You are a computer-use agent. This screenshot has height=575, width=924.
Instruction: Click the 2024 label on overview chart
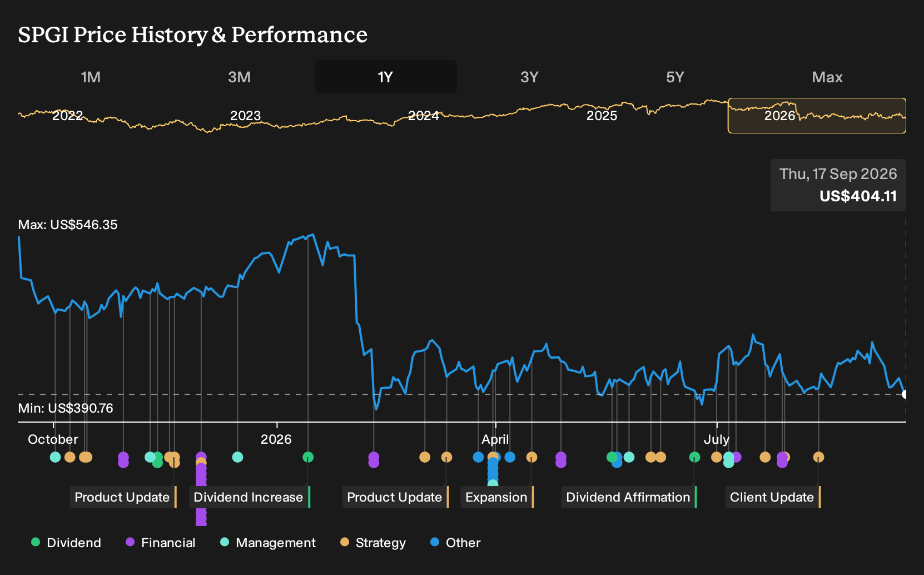[x=423, y=116]
